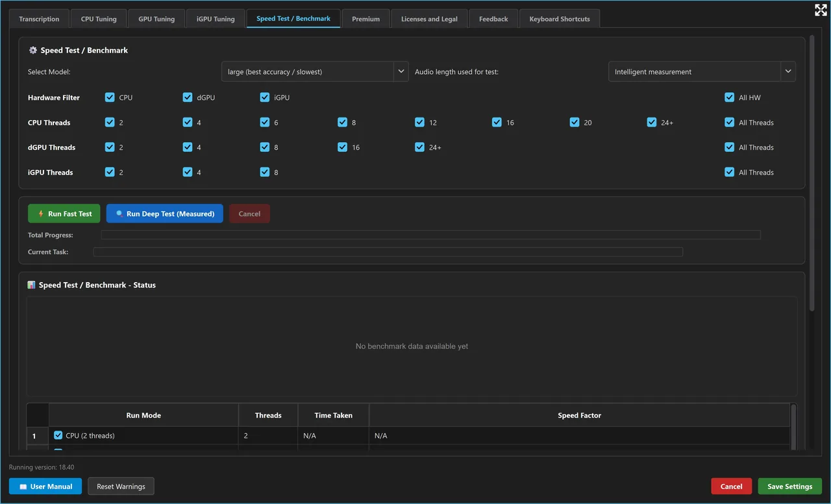Screen dimensions: 831x504
Task: Click the Total Progress bar
Action: point(430,235)
